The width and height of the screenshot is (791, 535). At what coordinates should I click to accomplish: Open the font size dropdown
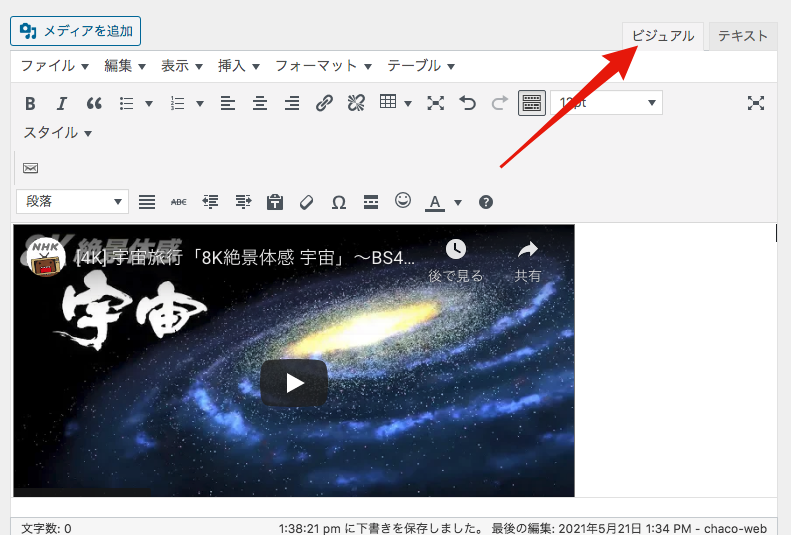pyautogui.click(x=606, y=103)
